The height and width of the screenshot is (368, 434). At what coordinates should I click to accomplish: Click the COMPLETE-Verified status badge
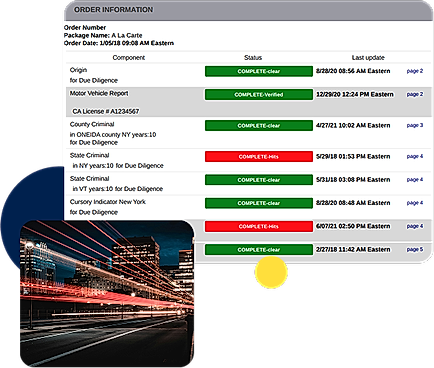[259, 95]
